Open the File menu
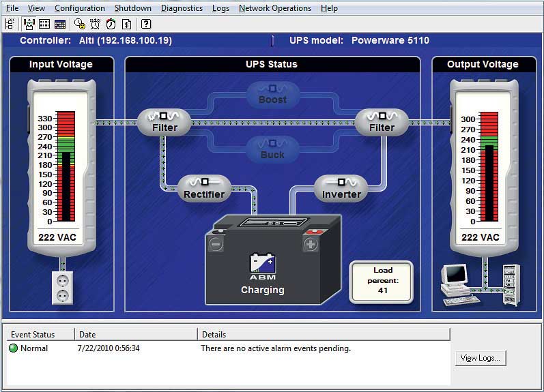Screen dimensions: 544x392 click(x=12, y=8)
